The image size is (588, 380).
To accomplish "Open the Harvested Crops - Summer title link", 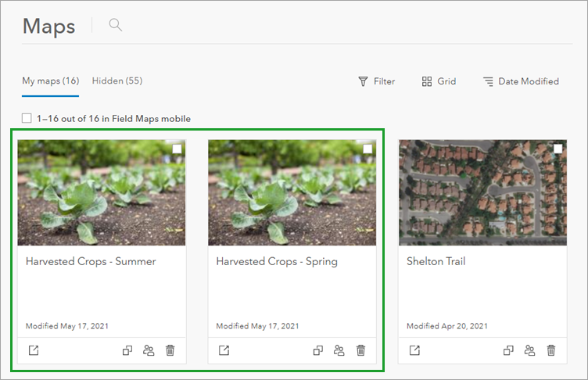I will click(x=91, y=261).
